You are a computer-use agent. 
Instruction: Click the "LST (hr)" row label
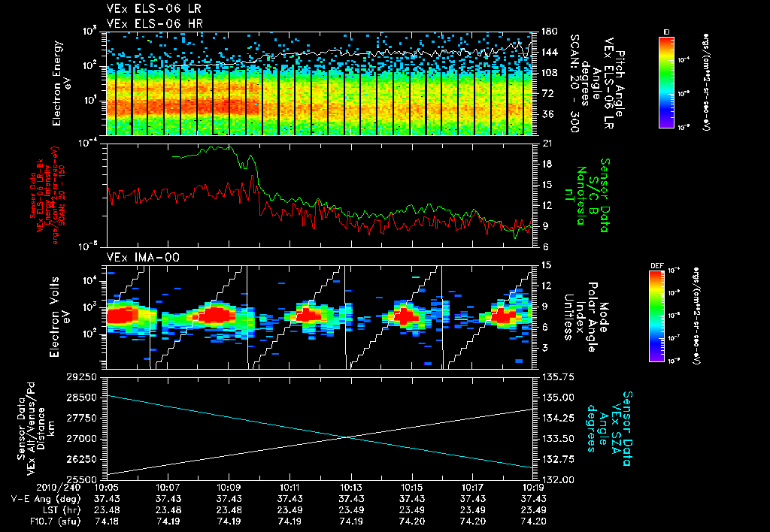(62, 510)
